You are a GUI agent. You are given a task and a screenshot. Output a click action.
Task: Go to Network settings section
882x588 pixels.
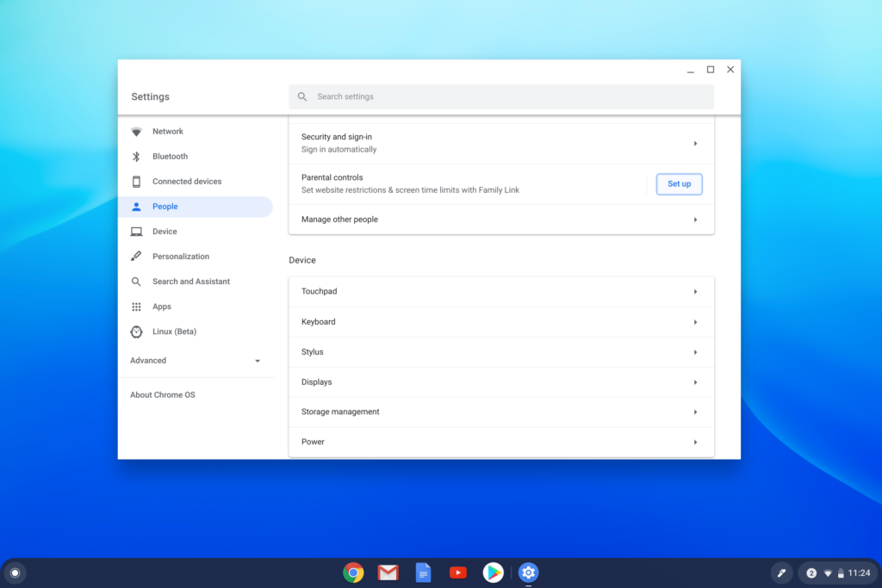coord(196,132)
